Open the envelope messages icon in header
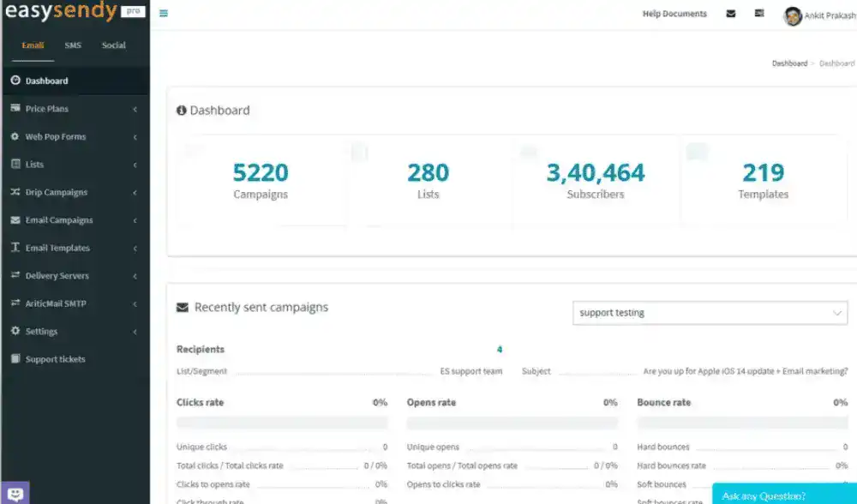The width and height of the screenshot is (857, 504). coord(731,14)
